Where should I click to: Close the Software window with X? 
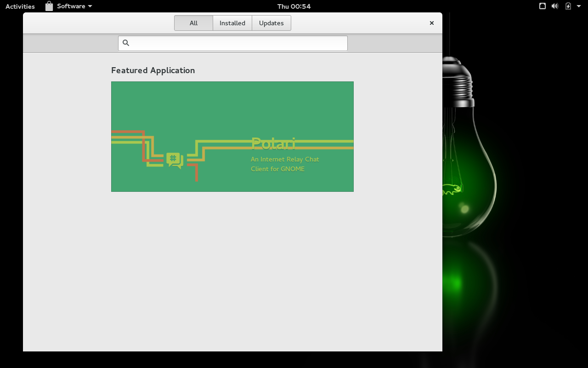(x=432, y=23)
